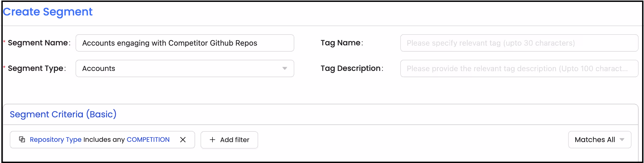Image resolution: width=644 pixels, height=163 pixels.
Task: Open the Segment Type dropdown
Action: pos(185,68)
